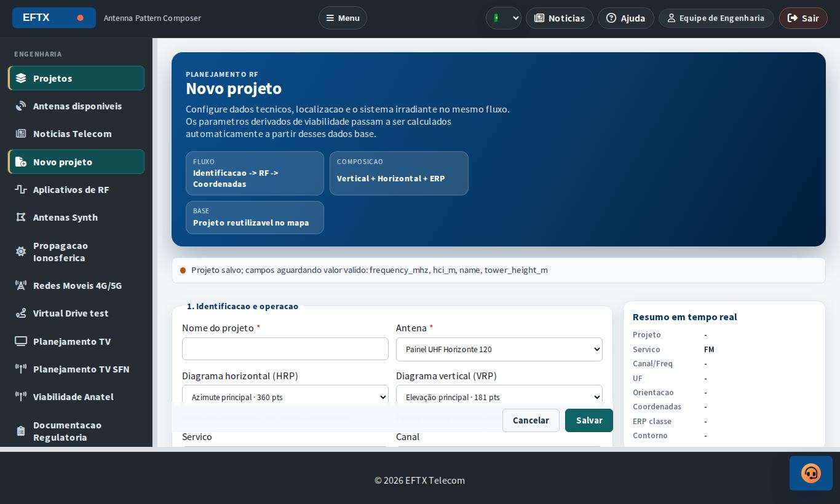Click the Sair logout button
The height and width of the screenshot is (504, 840).
tap(803, 18)
